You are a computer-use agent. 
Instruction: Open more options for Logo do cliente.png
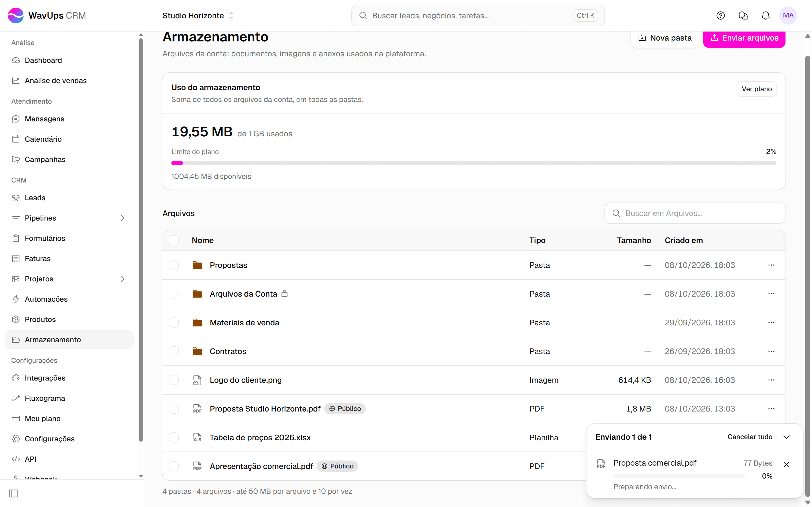[x=771, y=380]
